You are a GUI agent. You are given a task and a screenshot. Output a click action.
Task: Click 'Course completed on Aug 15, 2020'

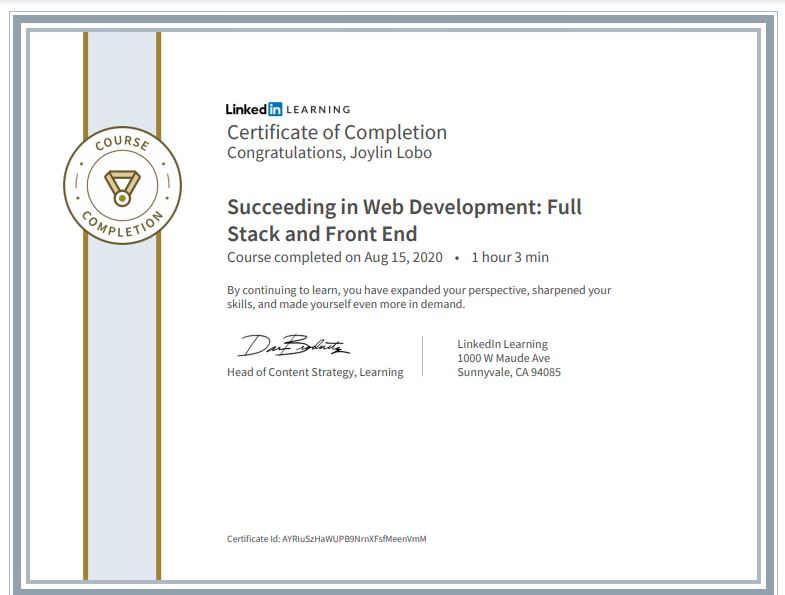(x=335, y=257)
